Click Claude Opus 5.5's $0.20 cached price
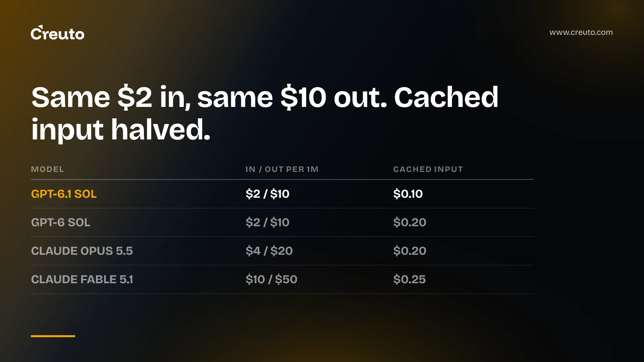Image resolution: width=644 pixels, height=362 pixels. tap(410, 251)
